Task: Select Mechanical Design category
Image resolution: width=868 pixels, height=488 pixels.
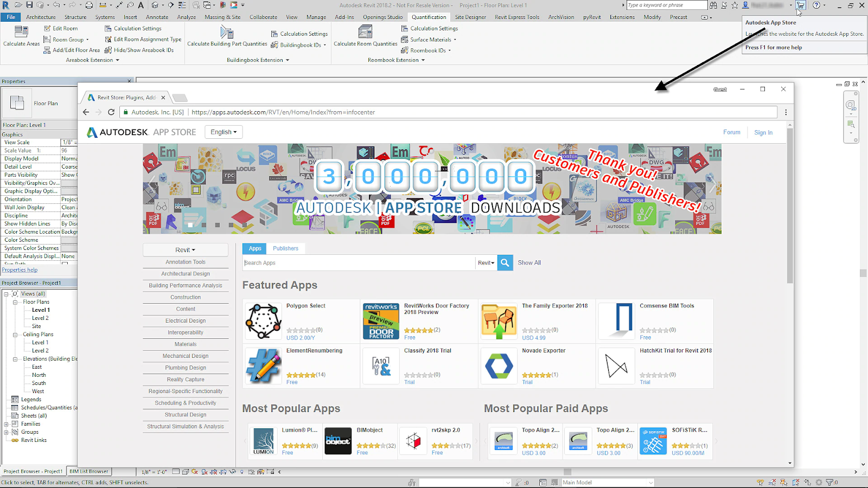Action: click(186, 356)
